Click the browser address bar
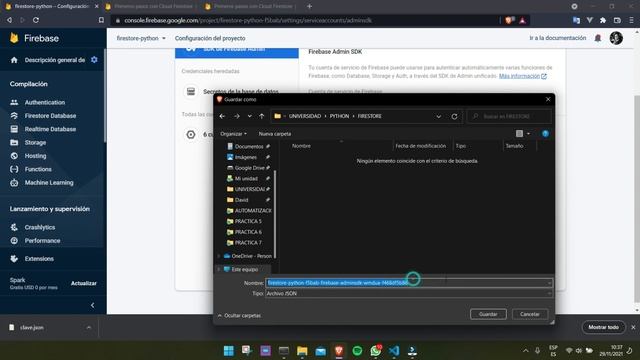This screenshot has width=640, height=360. (306, 20)
